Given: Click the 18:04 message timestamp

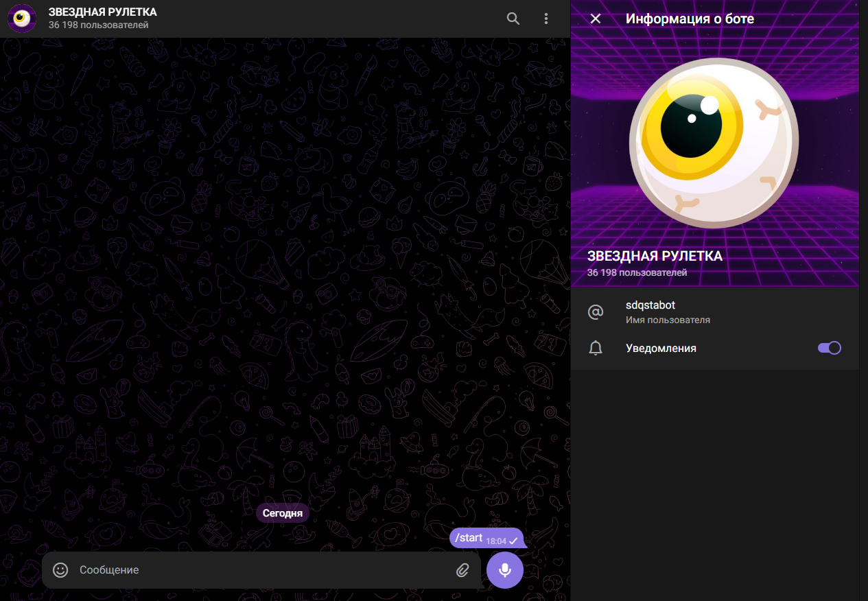Looking at the screenshot, I should pos(495,541).
